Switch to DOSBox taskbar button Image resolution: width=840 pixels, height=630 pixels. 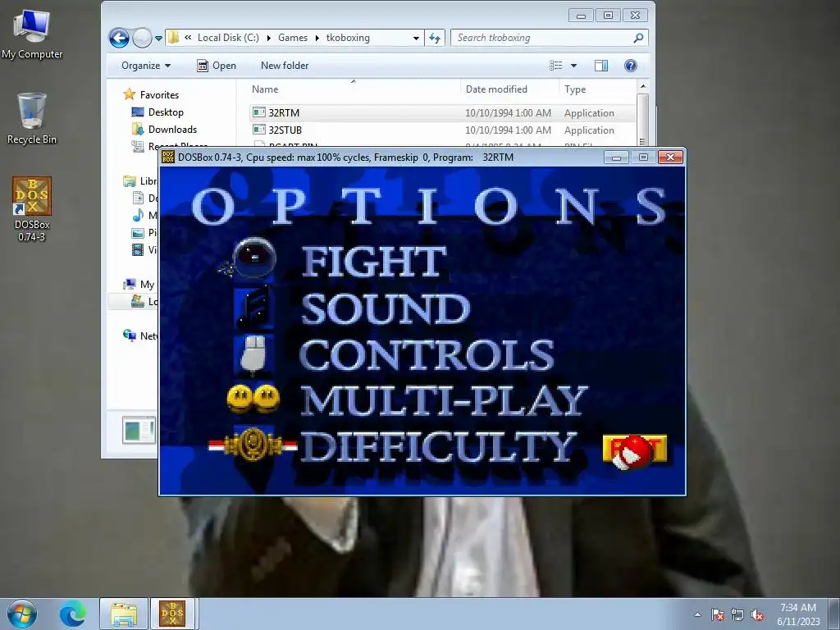(172, 614)
